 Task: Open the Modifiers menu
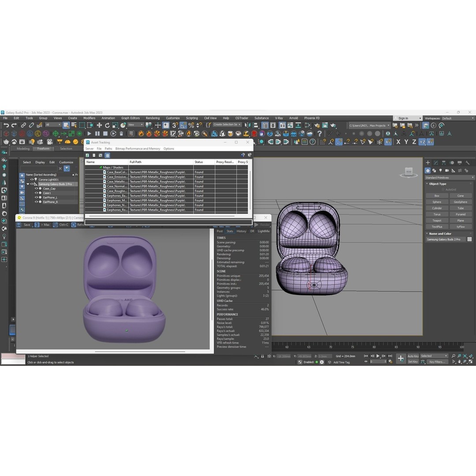click(x=89, y=118)
